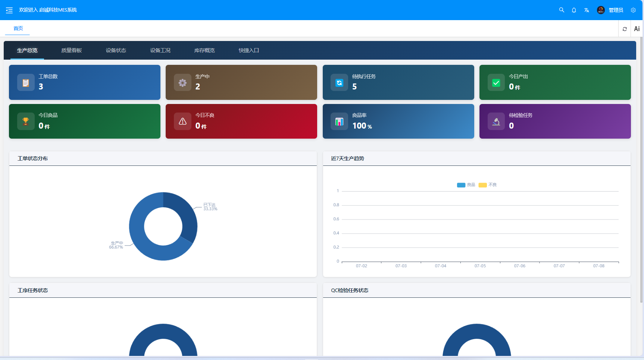Click the 今日不良 warning icon
The width and height of the screenshot is (644, 360).
182,121
